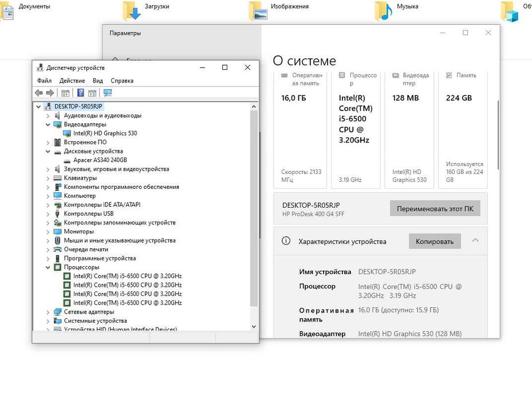
Task: Click the Мыши и иные указывающие устройства icon
Action: tap(58, 240)
